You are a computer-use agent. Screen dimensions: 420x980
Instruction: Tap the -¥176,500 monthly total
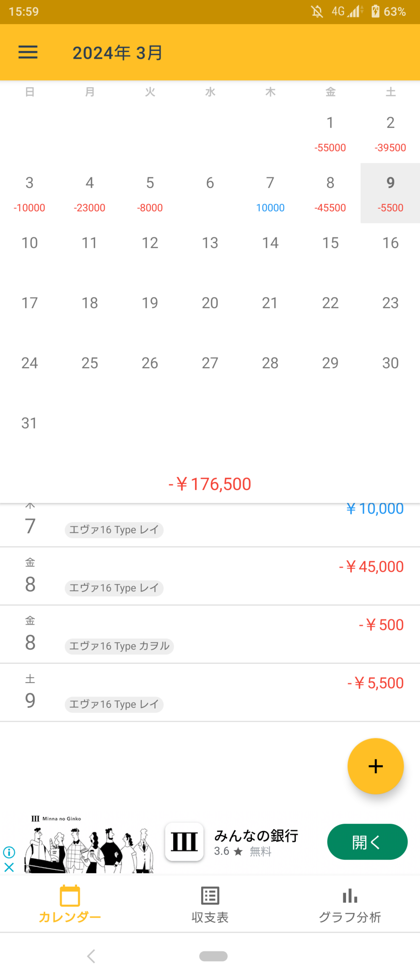tap(210, 484)
